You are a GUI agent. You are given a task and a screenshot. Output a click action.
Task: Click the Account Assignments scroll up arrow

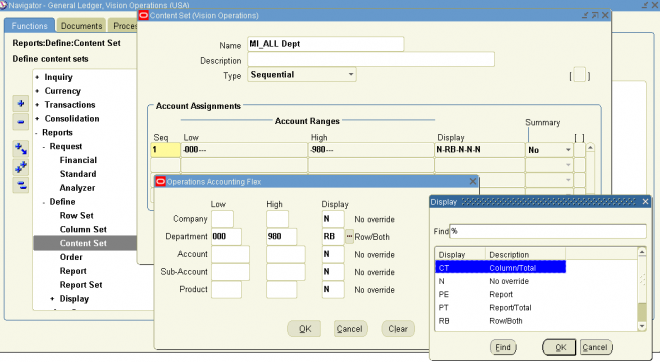pos(590,147)
